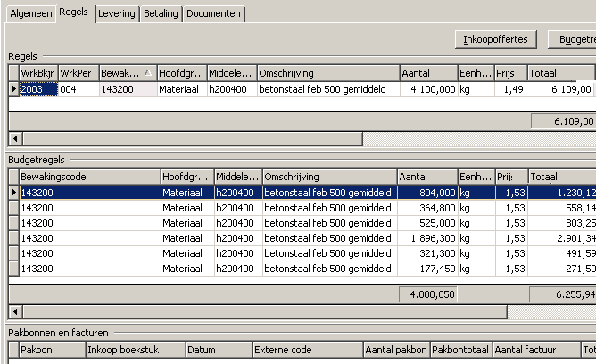Click the Regels horizontal scrollbar thumb
This screenshot has width=596, height=364.
pyautogui.click(x=193, y=139)
